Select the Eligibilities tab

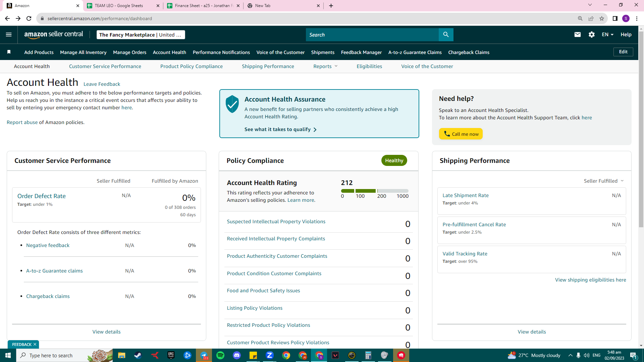[369, 66]
